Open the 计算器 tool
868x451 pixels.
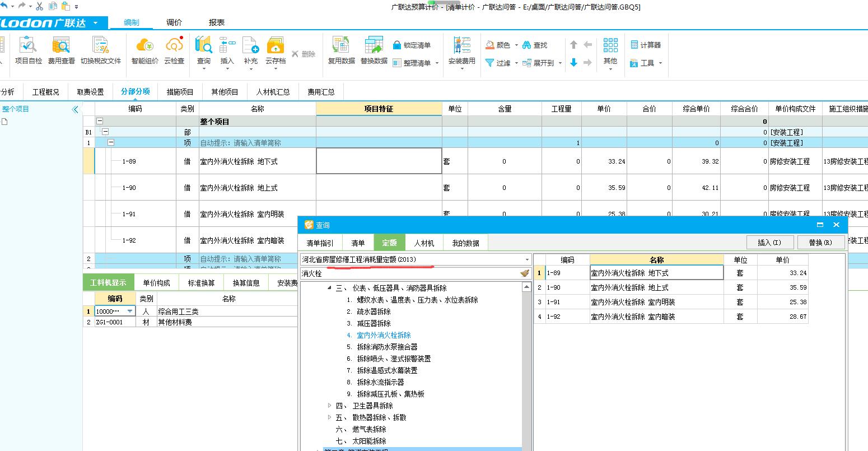646,45
